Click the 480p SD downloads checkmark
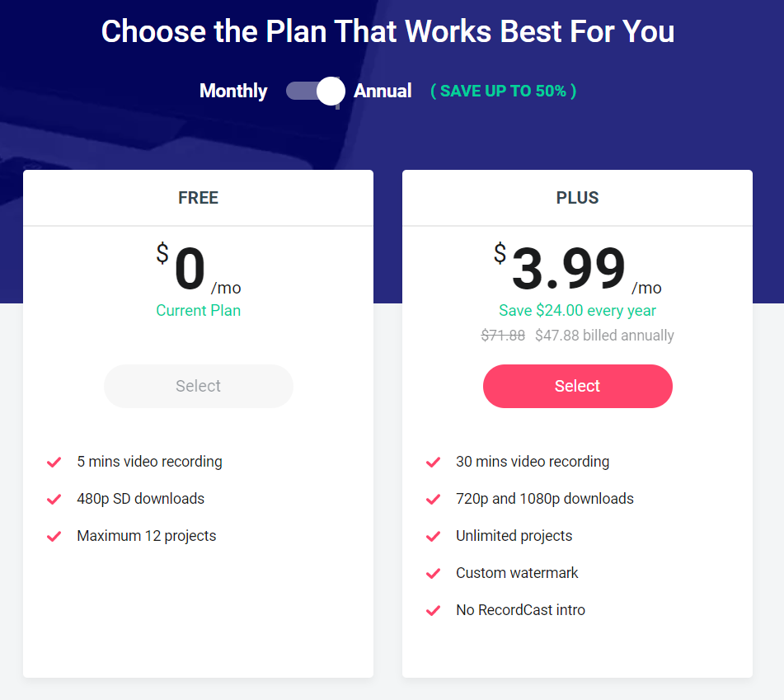The width and height of the screenshot is (784, 700). [54, 499]
